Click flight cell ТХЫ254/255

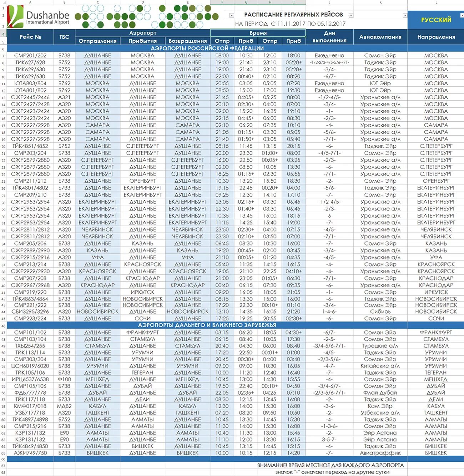coord(30,346)
